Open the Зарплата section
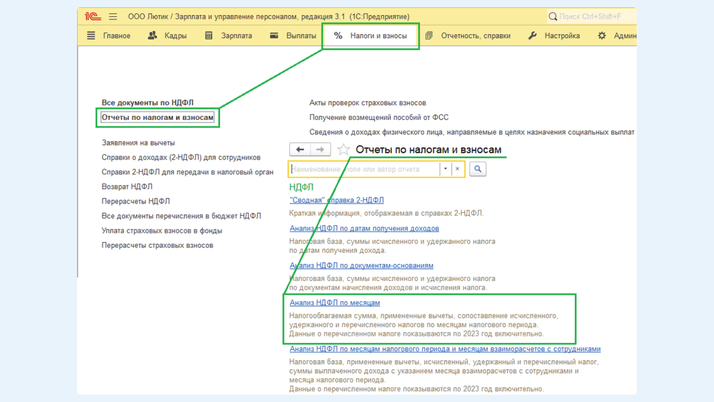The width and height of the screenshot is (714, 402). point(228,36)
